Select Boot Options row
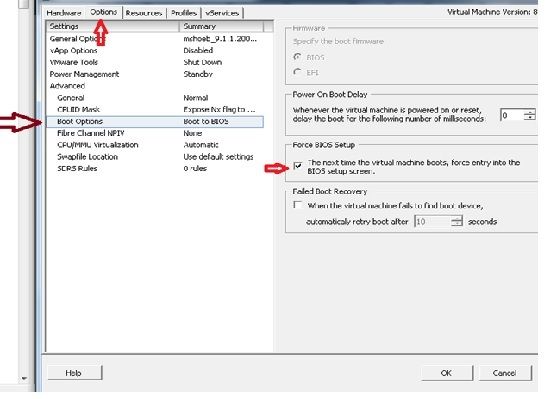The image size is (550, 399). [155, 121]
